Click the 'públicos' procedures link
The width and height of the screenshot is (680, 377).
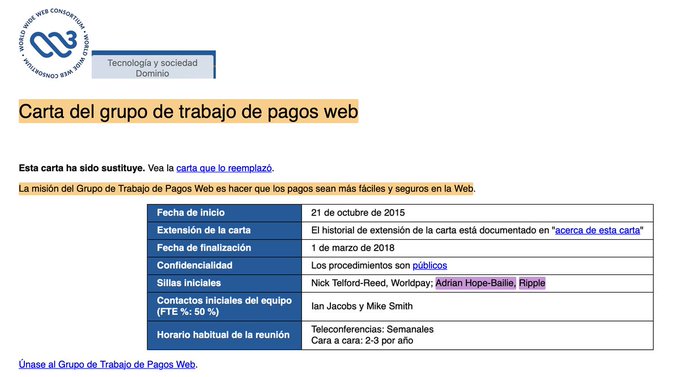429,266
